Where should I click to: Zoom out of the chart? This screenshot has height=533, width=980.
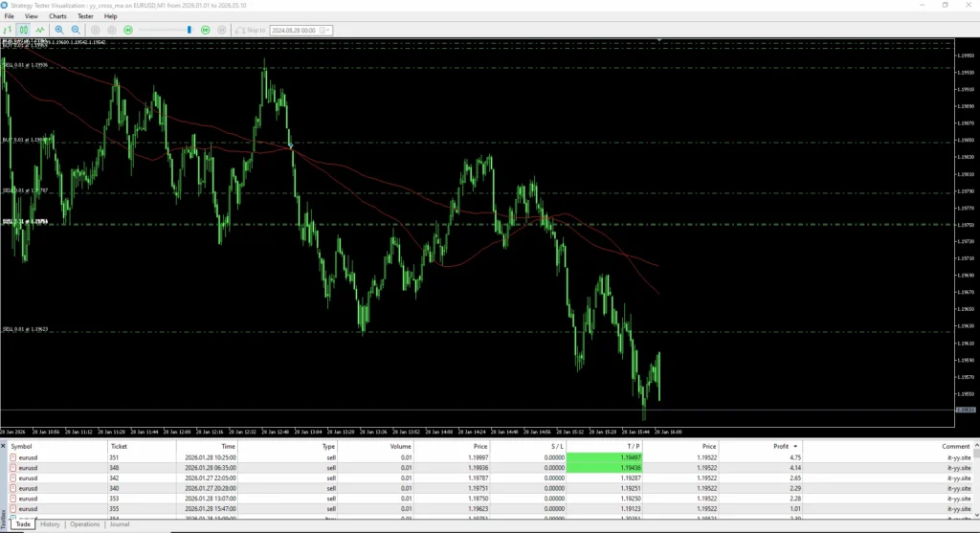pyautogui.click(x=76, y=30)
